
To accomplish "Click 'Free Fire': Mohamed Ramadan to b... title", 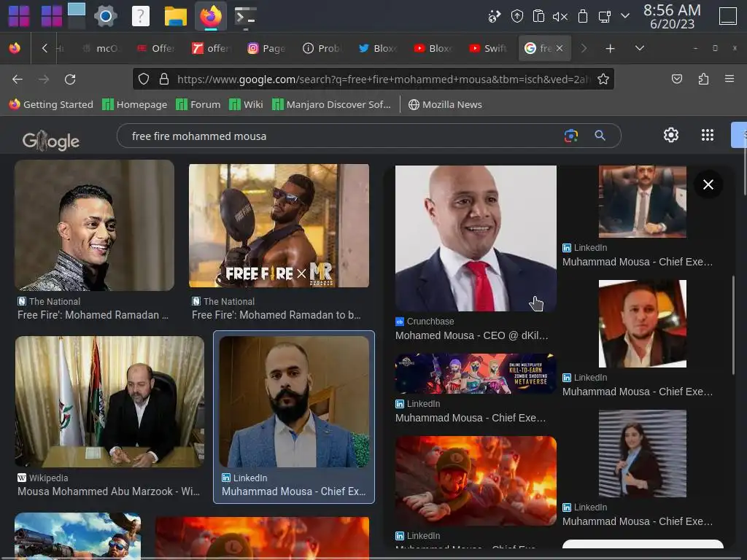I will pos(276,315).
